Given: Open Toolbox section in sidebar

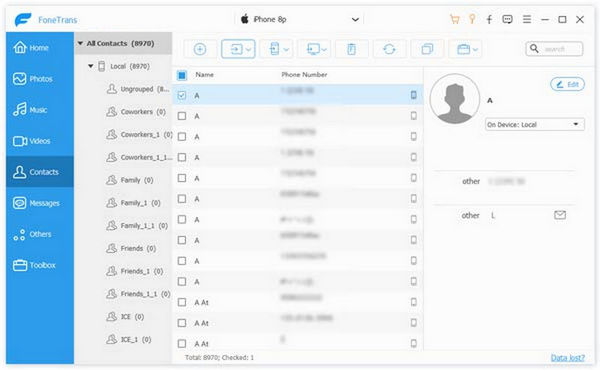Looking at the screenshot, I should click(x=40, y=265).
